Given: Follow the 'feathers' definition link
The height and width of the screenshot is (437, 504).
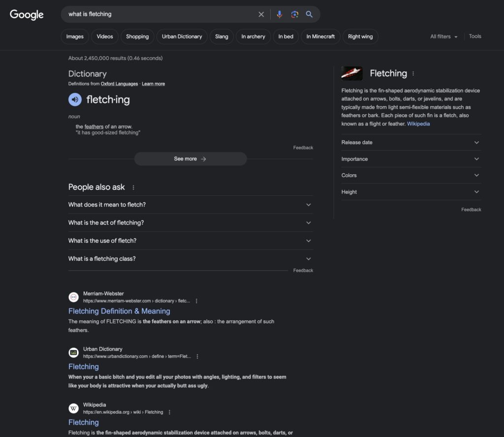Looking at the screenshot, I should 94,126.
